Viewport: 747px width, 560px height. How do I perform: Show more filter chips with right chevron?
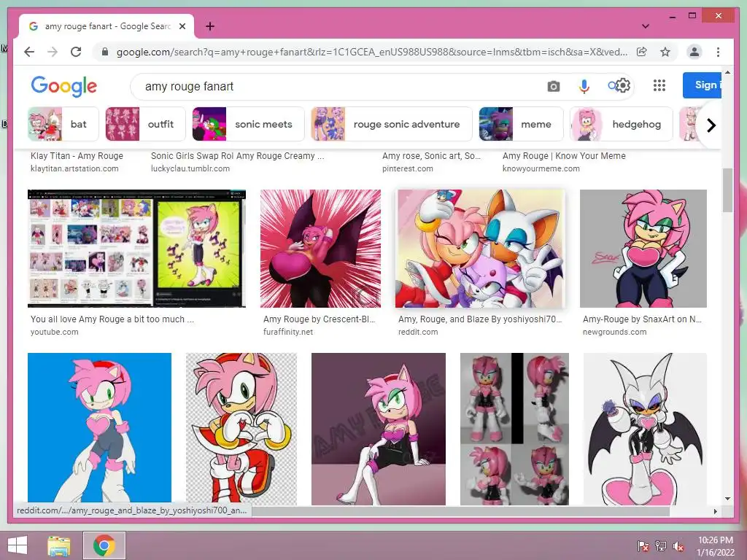coord(711,125)
